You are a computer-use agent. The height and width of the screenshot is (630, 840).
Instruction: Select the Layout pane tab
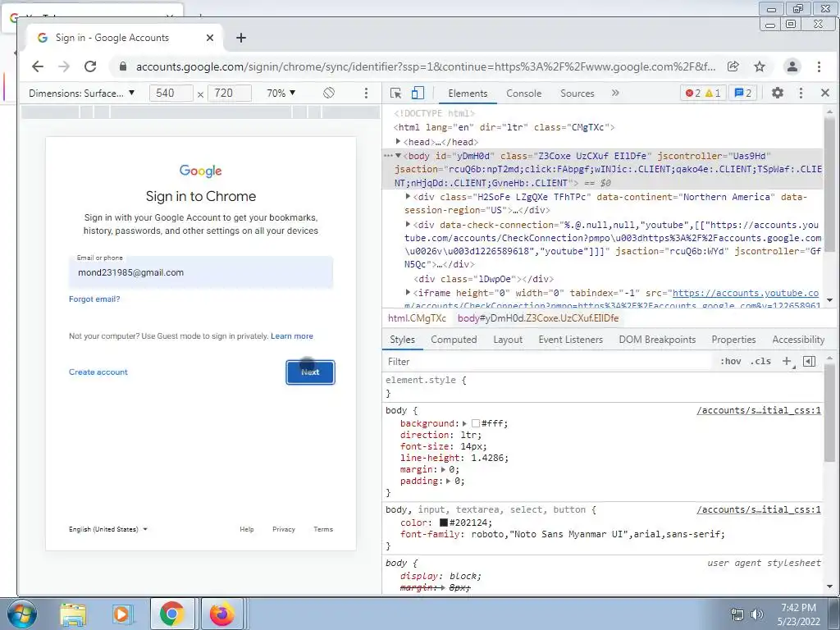(508, 339)
